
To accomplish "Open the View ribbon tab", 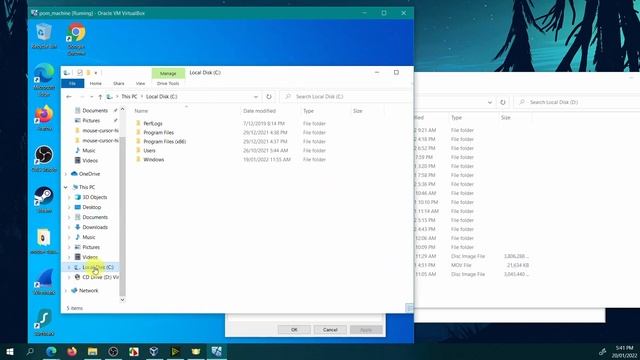I will [140, 83].
